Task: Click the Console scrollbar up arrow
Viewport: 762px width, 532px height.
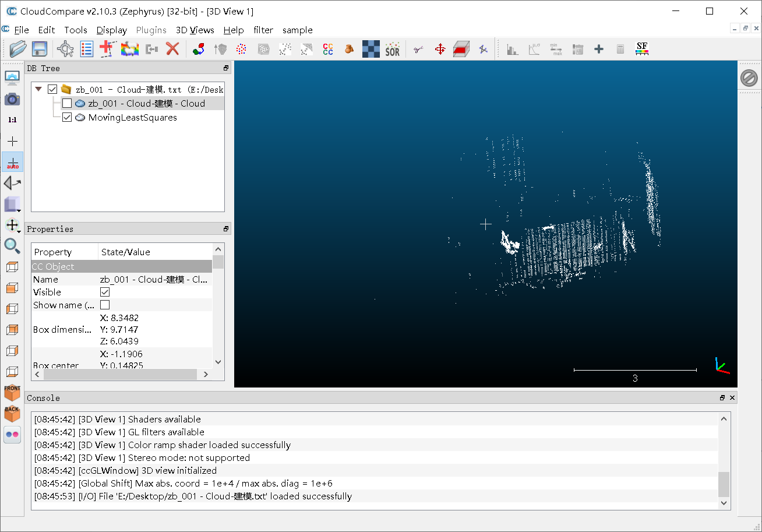Action: (x=724, y=418)
